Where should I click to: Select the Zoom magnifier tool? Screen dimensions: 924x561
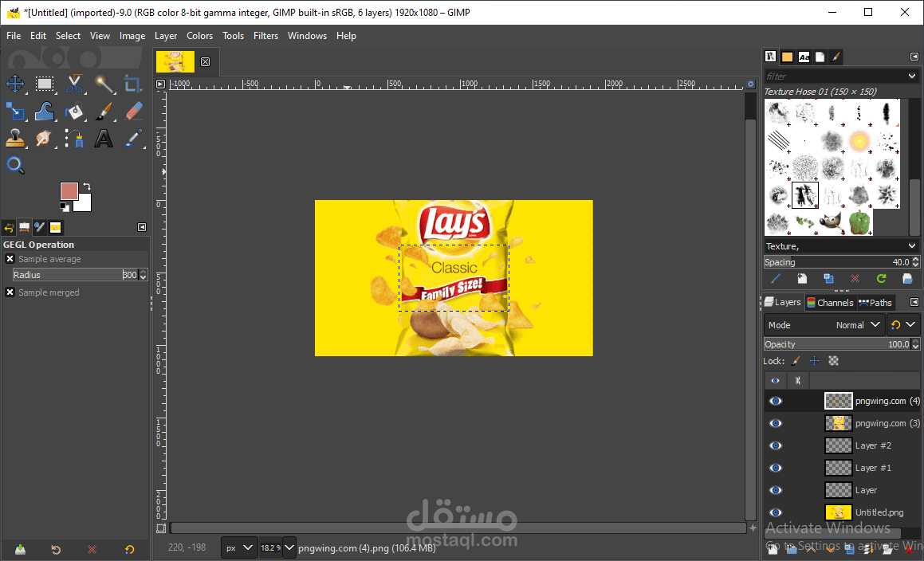pos(15,165)
